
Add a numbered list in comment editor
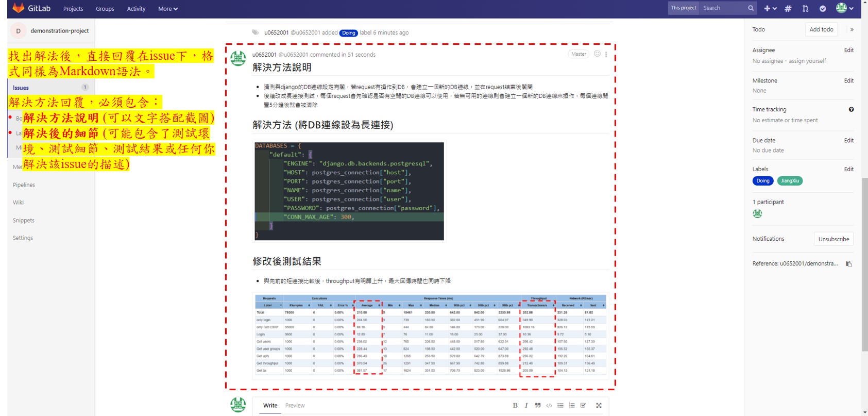[x=572, y=406]
